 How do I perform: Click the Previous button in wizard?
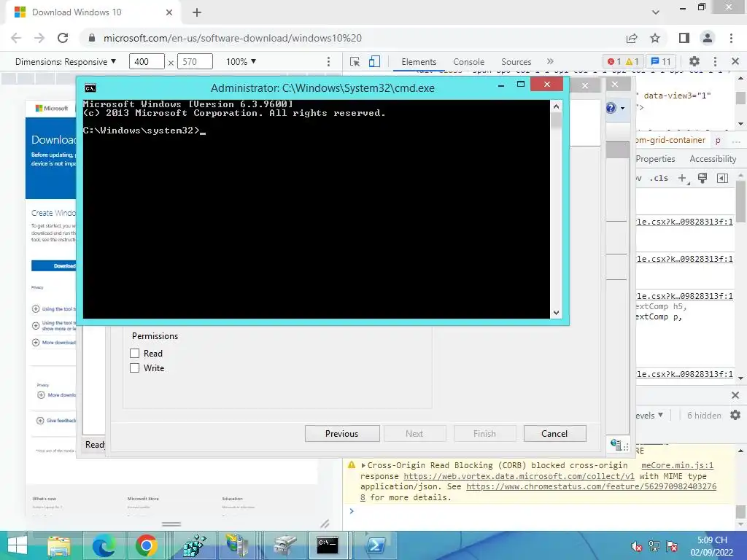tap(342, 434)
